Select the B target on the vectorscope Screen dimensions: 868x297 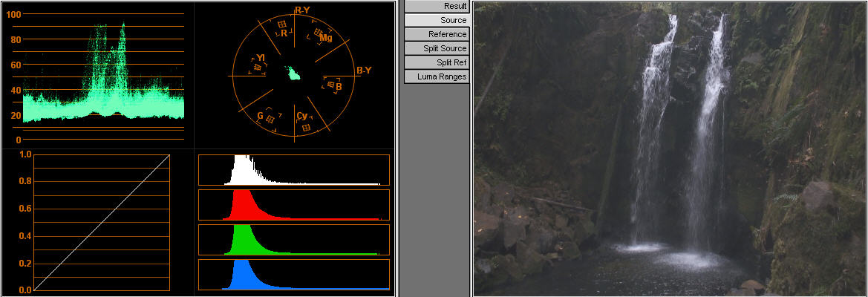click(331, 85)
